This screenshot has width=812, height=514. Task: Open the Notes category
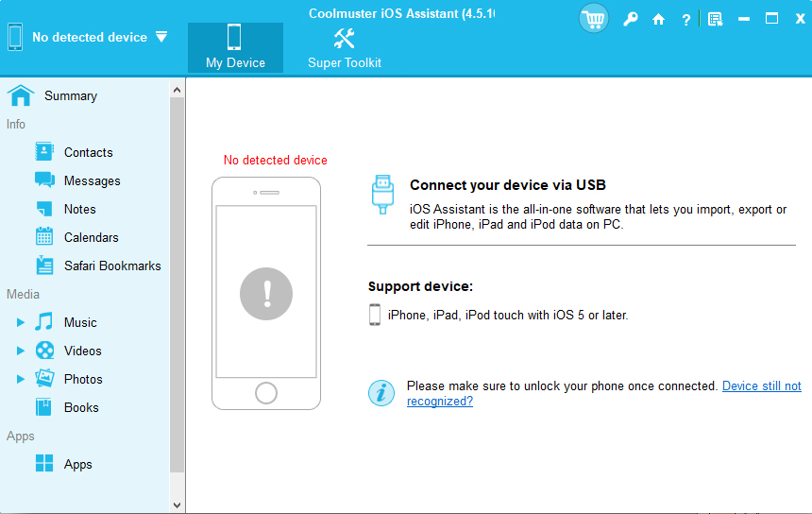pyautogui.click(x=79, y=209)
